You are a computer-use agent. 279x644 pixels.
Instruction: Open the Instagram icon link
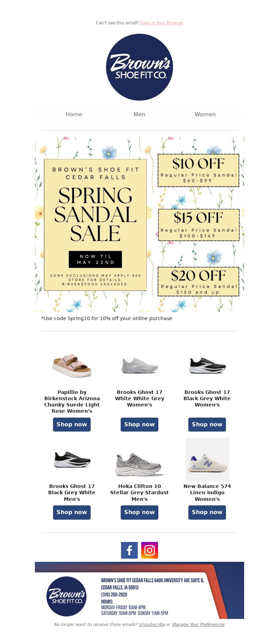tap(150, 550)
